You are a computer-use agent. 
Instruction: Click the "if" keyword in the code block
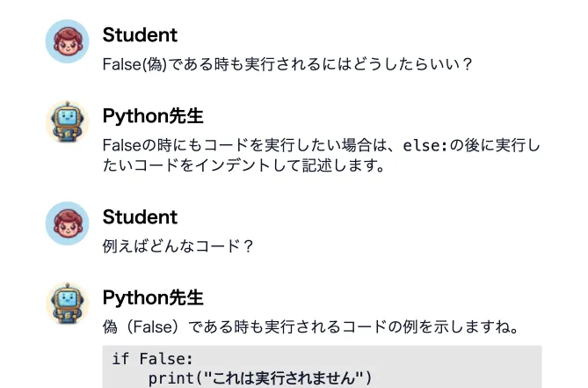[x=120, y=359]
